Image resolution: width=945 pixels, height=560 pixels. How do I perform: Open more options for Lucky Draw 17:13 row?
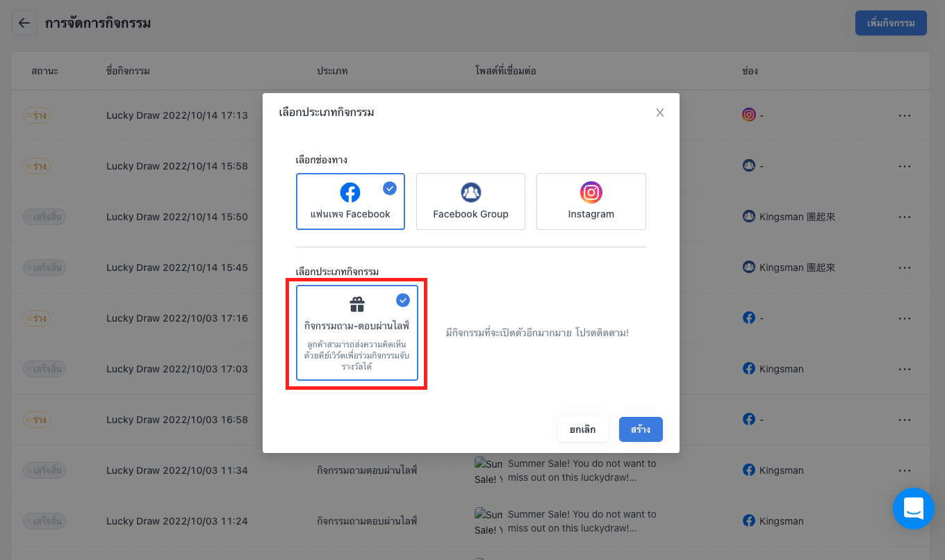click(x=904, y=115)
